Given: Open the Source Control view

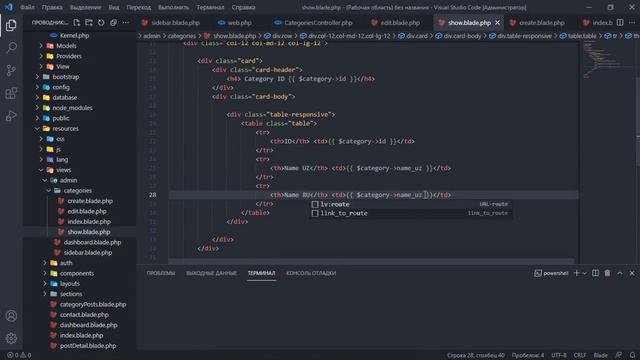Looking at the screenshot, I should pos(11,71).
